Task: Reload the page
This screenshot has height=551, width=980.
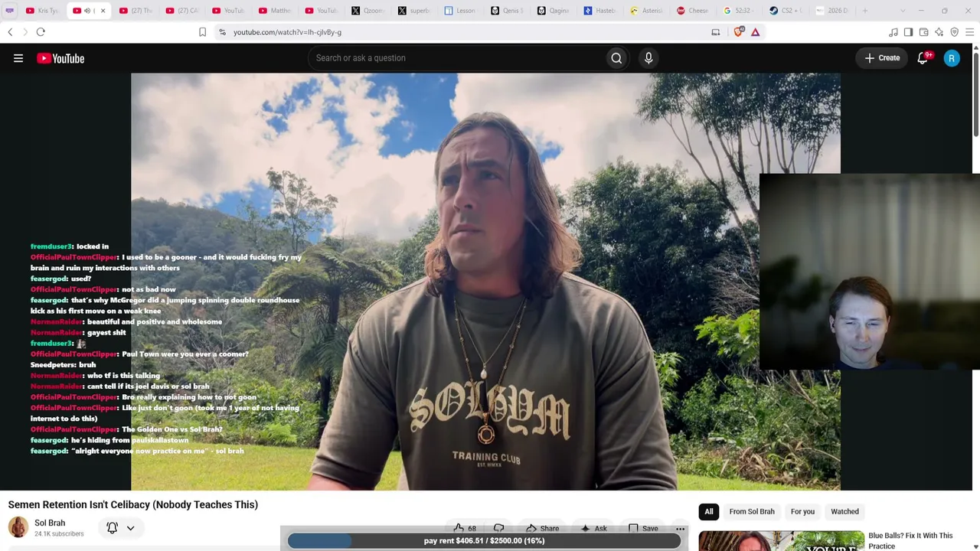Action: click(x=41, y=32)
